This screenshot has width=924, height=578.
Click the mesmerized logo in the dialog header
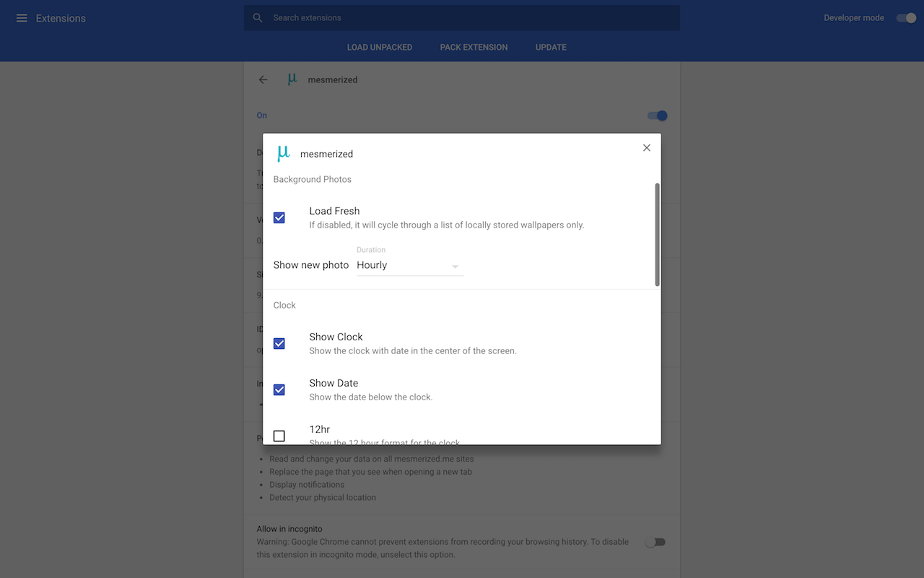pyautogui.click(x=283, y=153)
